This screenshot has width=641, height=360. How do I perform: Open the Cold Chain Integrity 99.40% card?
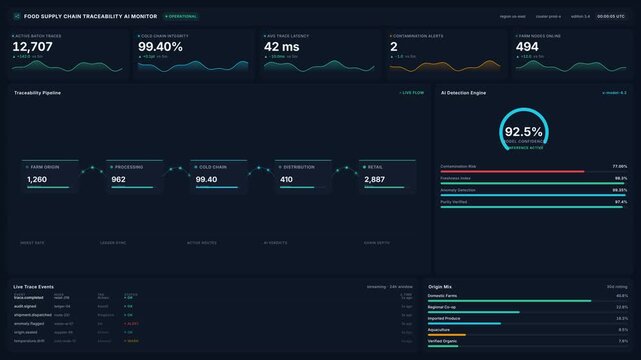coord(193,54)
